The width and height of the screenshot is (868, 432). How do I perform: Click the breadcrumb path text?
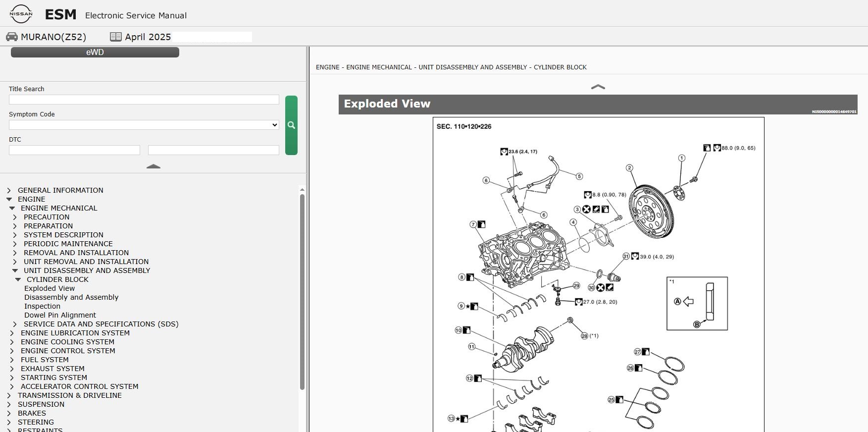451,67
